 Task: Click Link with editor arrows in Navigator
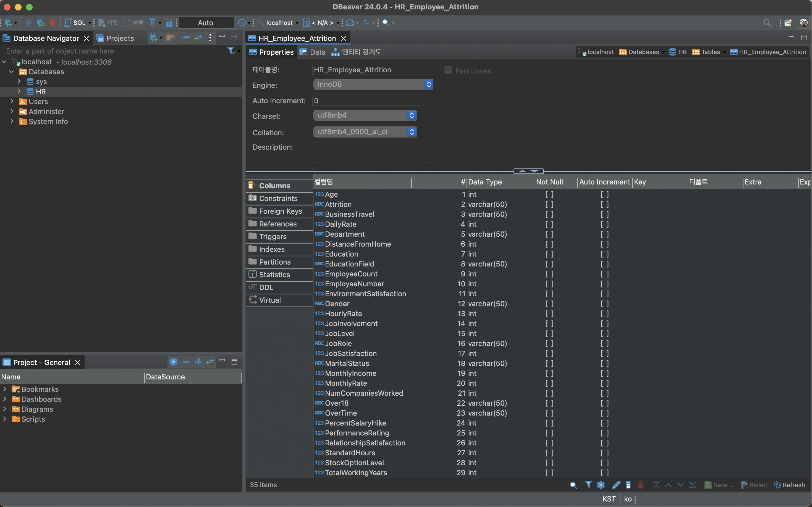198,38
